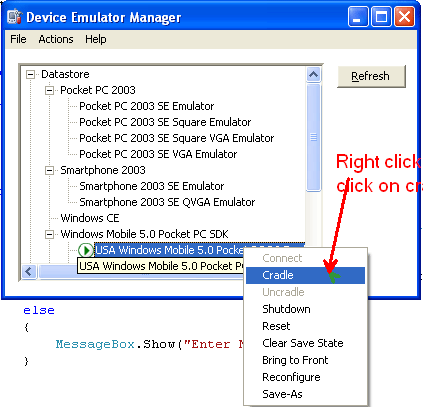Click the horizontal scrollbar left arrow

tap(29, 271)
